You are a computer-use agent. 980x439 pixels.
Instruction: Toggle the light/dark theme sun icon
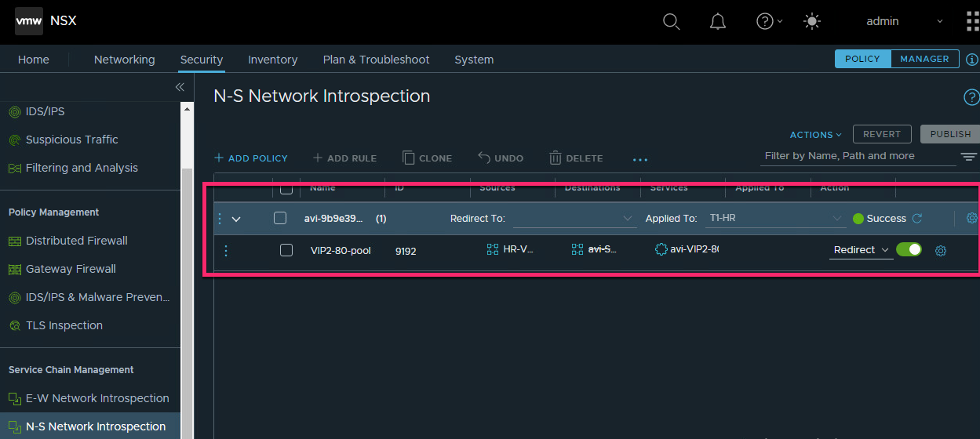(x=812, y=22)
